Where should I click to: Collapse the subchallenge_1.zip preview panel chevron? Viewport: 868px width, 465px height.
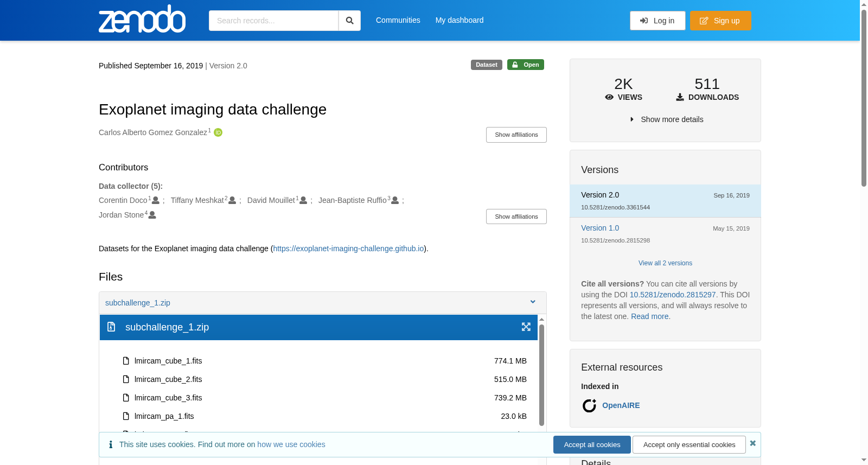(x=533, y=302)
